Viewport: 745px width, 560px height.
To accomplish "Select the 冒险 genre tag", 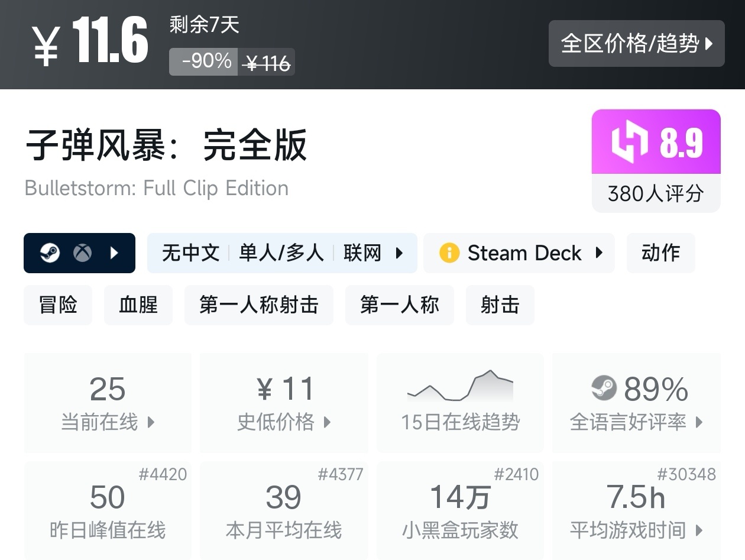I will point(58,305).
